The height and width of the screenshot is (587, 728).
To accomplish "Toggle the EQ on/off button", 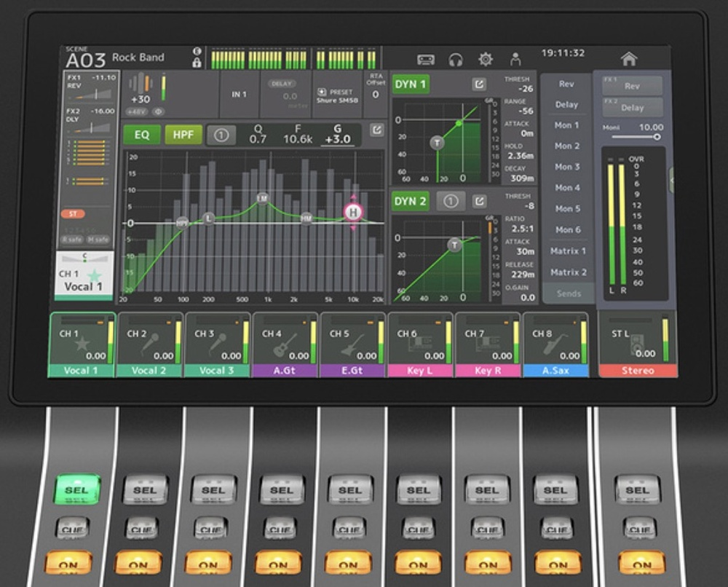I will pos(141,135).
